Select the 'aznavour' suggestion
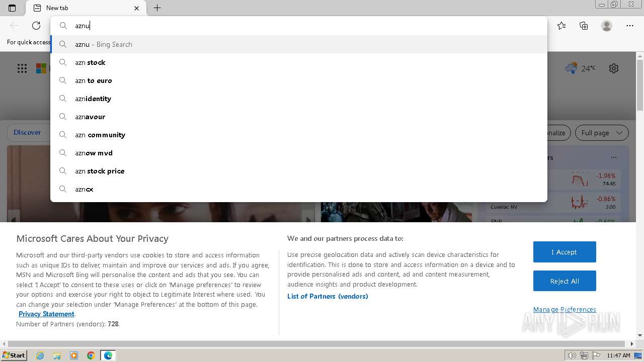The width and height of the screenshot is (644, 362). click(299, 117)
